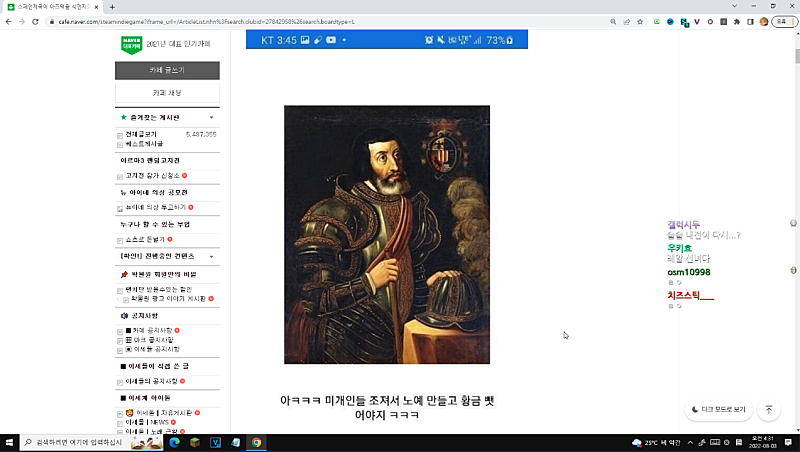Click the share page icon in address bar

tap(627, 22)
